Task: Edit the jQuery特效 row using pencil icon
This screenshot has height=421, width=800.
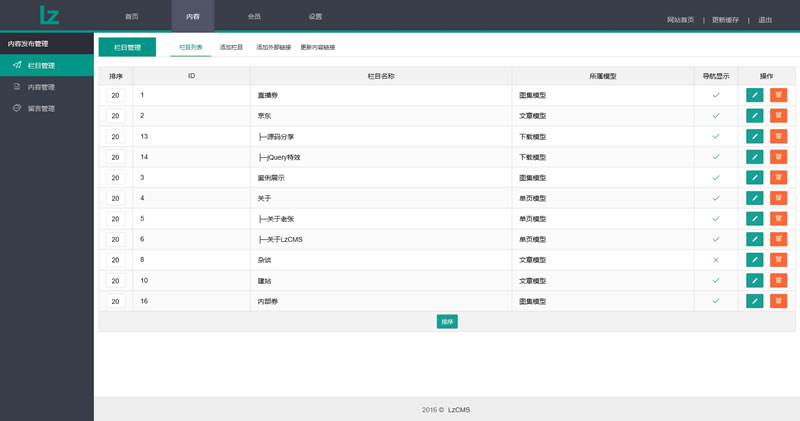Action: [x=754, y=157]
